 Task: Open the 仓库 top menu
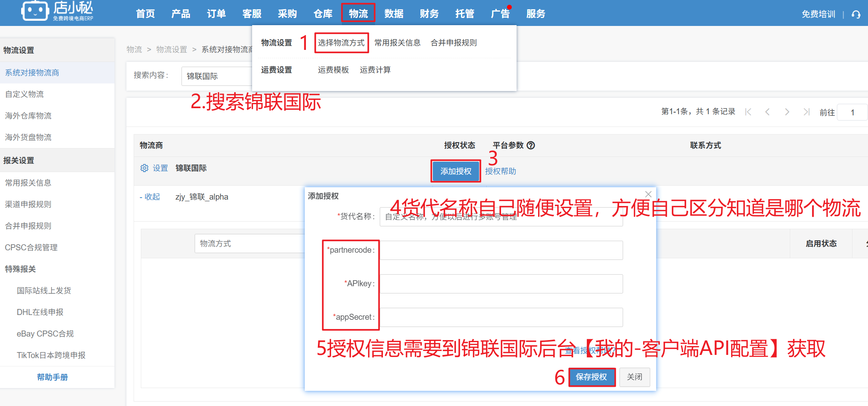point(323,14)
